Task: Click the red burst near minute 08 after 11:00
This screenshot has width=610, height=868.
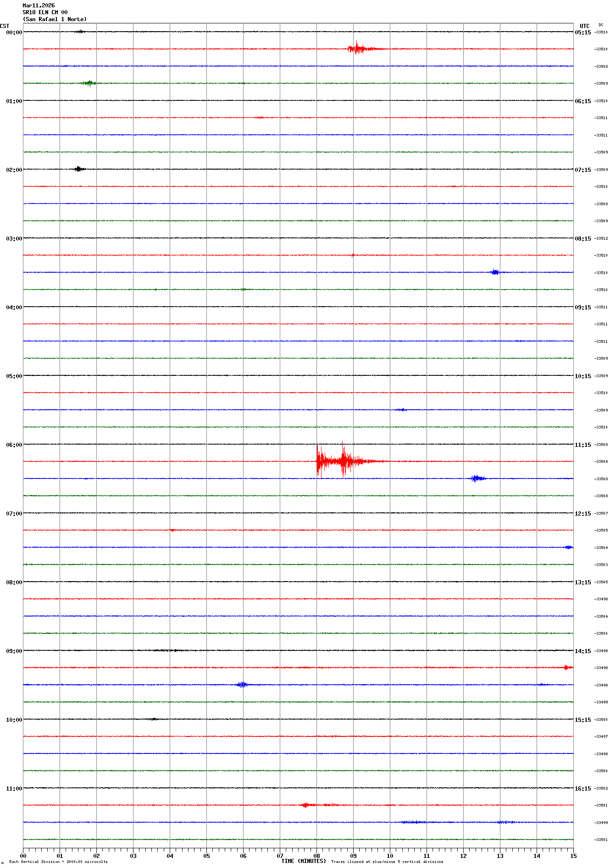Action: click(x=306, y=805)
